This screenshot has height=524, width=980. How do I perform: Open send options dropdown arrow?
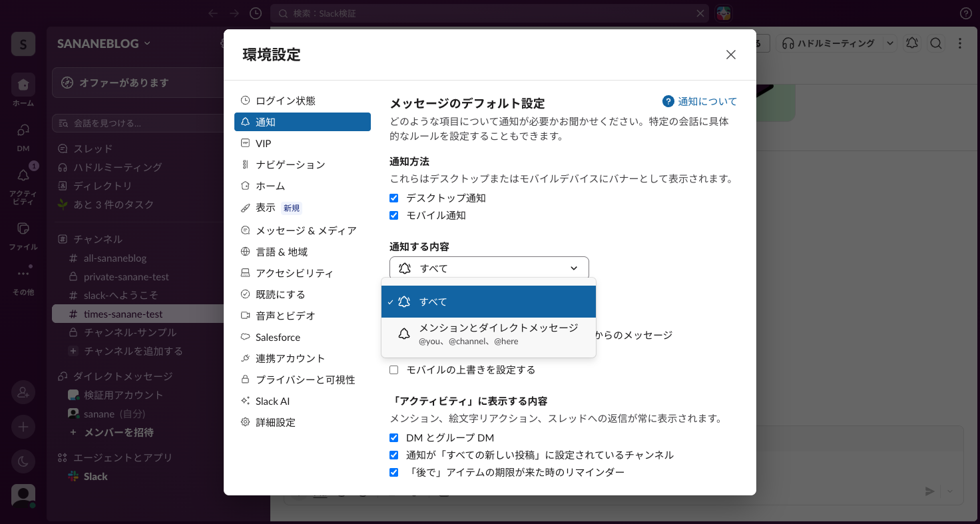click(x=951, y=491)
